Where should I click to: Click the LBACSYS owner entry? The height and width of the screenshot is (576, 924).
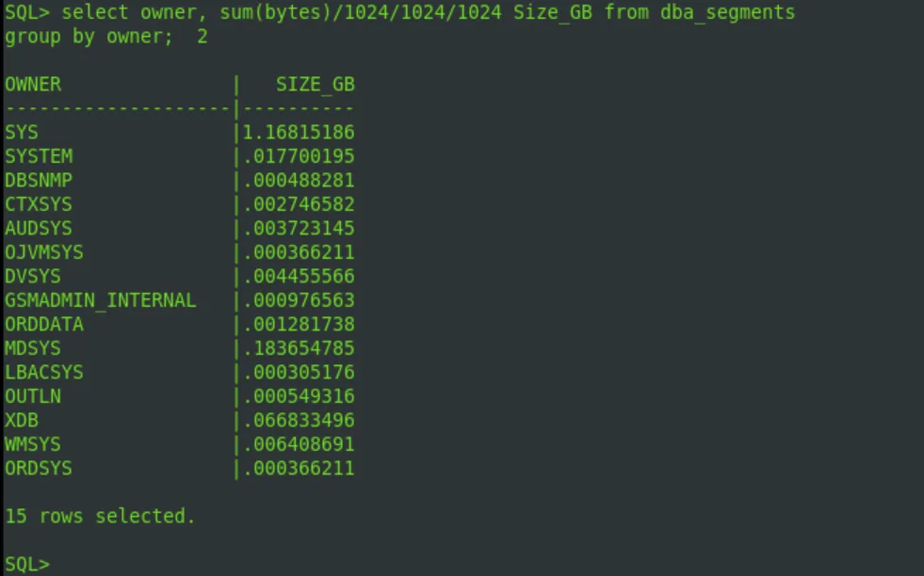pos(44,372)
